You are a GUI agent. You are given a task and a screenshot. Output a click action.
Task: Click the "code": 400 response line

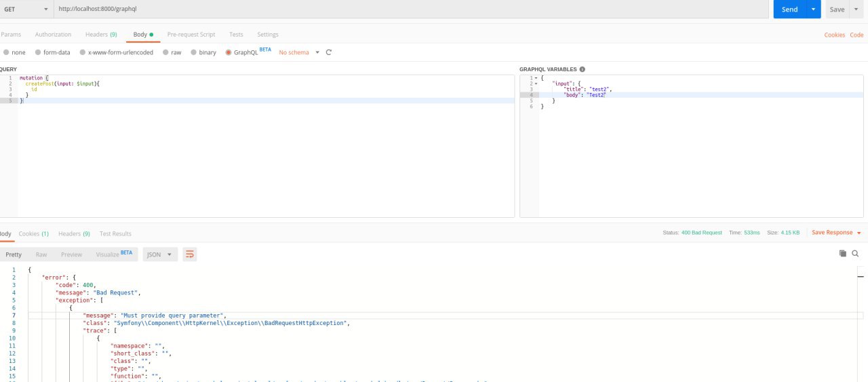[76, 285]
